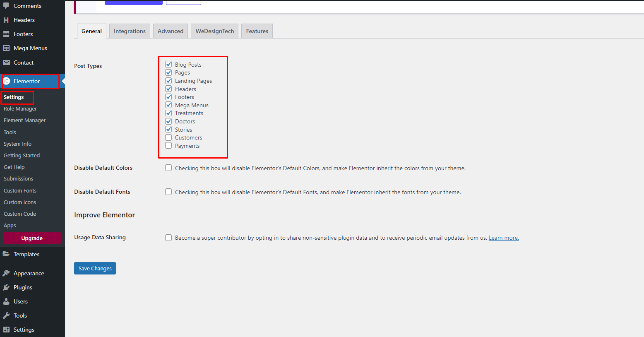The image size is (644, 337).
Task: Click the bottom Settings sliders icon
Action: 6,330
